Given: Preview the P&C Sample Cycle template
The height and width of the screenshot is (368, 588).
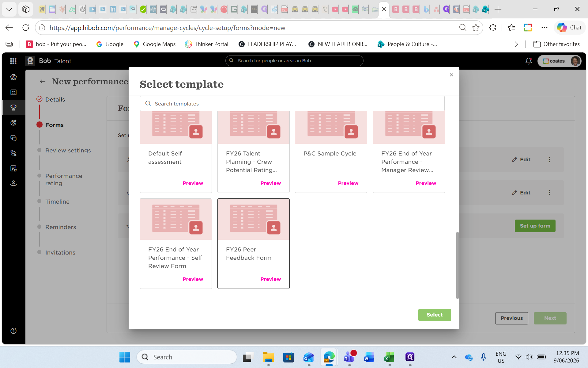Looking at the screenshot, I should point(348,183).
